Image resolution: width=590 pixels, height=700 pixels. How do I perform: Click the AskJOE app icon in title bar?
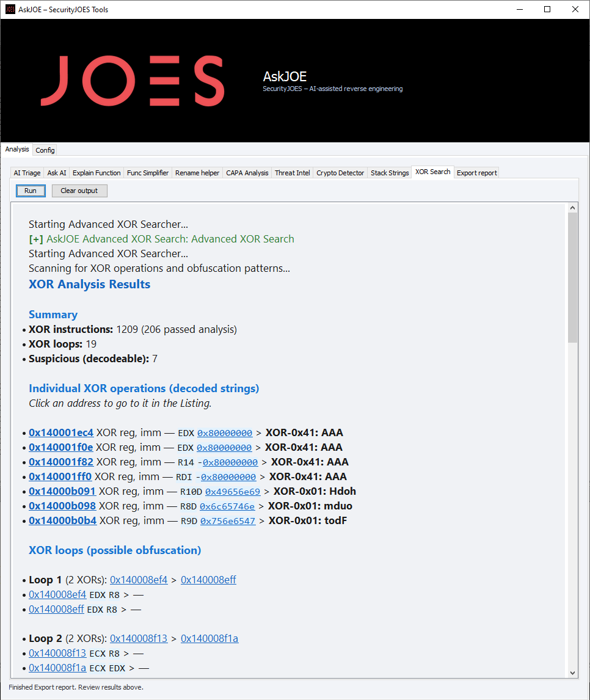(10, 9)
